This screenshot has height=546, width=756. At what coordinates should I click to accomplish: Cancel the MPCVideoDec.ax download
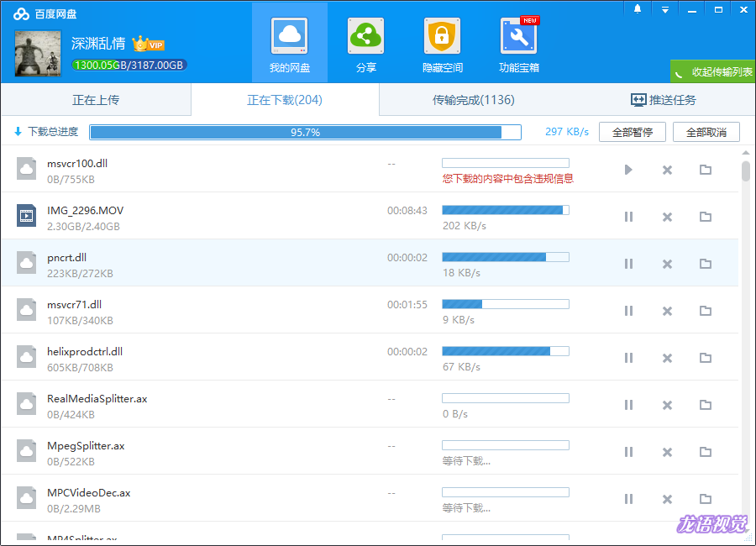(667, 499)
